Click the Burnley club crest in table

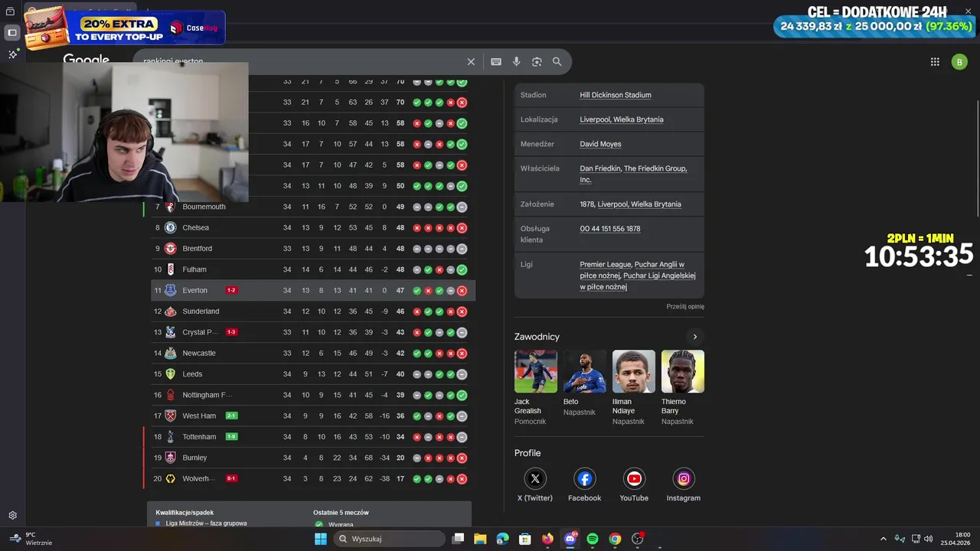click(x=170, y=458)
